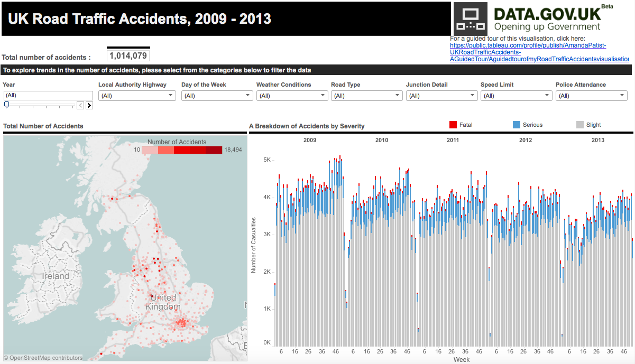Expand the Road Type filter
The width and height of the screenshot is (635, 364).
pyautogui.click(x=367, y=96)
